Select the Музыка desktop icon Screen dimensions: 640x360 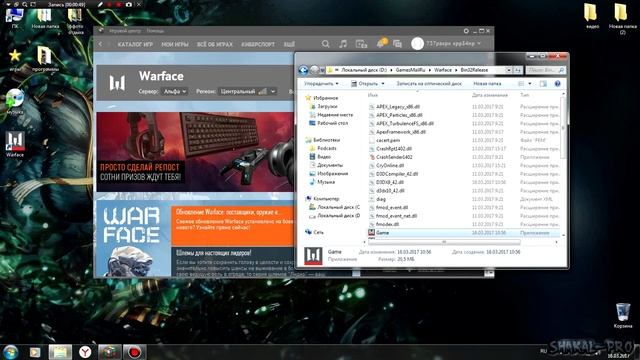pos(15,101)
